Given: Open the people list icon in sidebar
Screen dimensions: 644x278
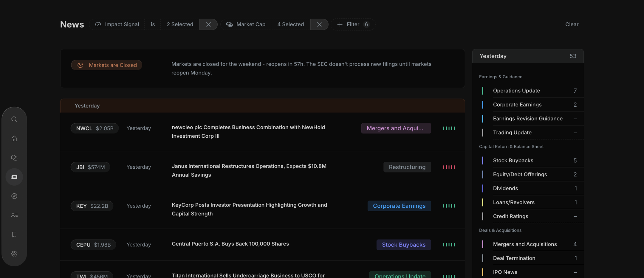Looking at the screenshot, I should pyautogui.click(x=14, y=215).
